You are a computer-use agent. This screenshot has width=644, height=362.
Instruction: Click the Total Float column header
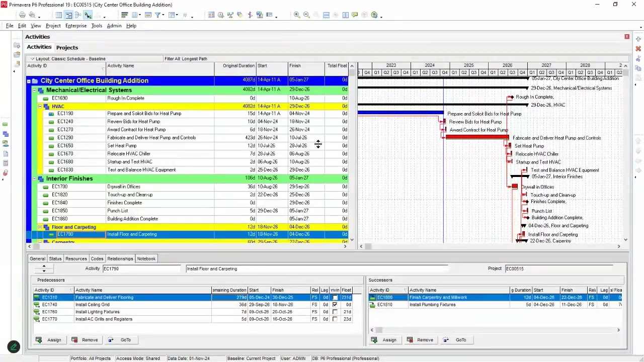pos(337,66)
